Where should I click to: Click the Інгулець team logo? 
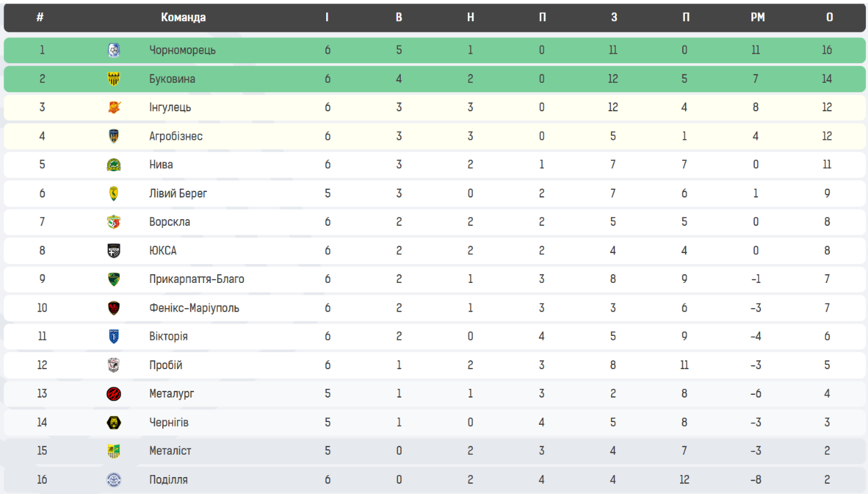pyautogui.click(x=114, y=107)
